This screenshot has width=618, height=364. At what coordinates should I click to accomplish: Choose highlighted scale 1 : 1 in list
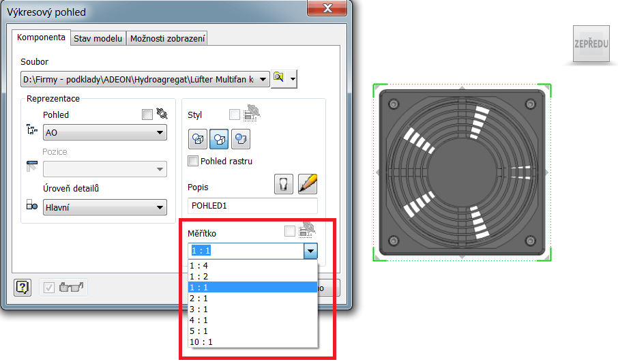(252, 287)
